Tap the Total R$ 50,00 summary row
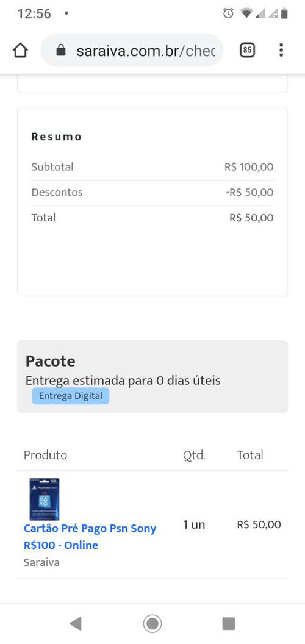Image resolution: width=305 pixels, height=644 pixels. coord(152,218)
